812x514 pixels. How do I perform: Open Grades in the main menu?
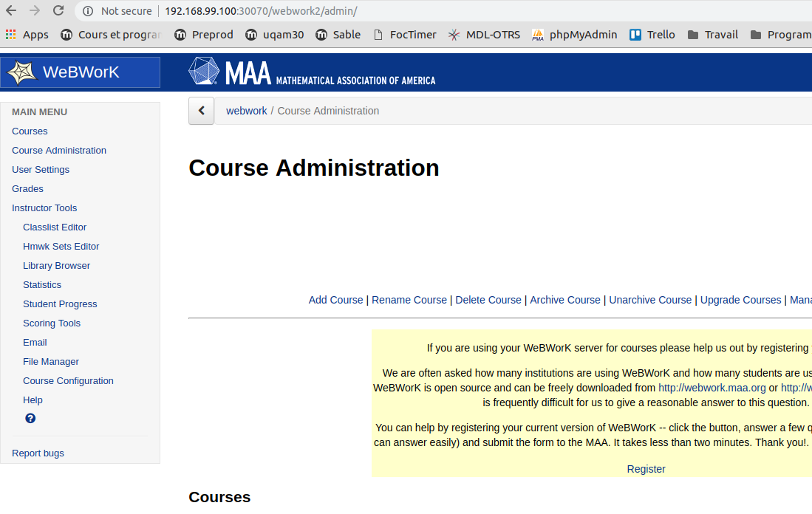click(27, 188)
